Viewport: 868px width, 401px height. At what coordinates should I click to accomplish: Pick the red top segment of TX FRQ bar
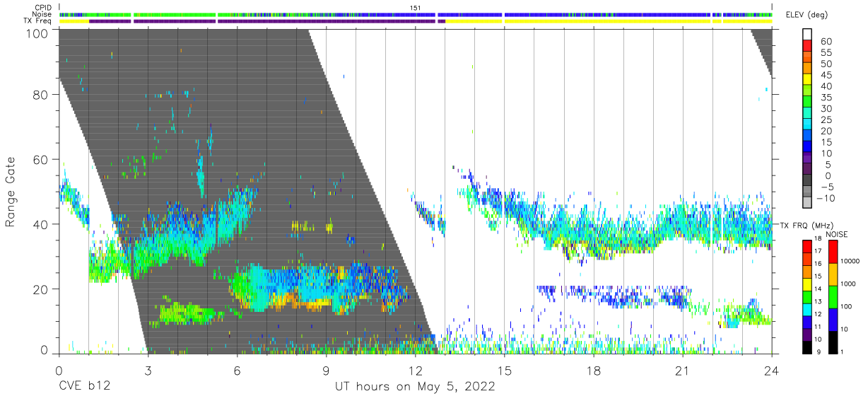[x=807, y=247]
